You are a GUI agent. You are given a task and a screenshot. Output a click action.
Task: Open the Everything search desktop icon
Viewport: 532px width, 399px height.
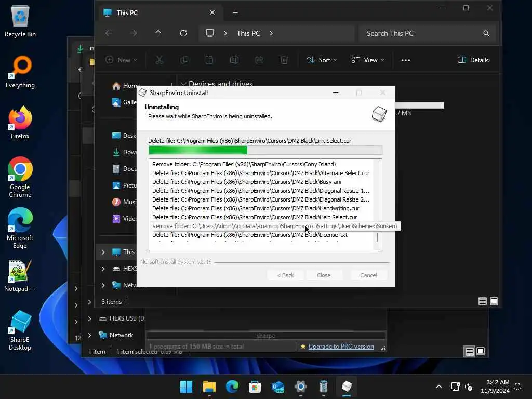point(20,72)
